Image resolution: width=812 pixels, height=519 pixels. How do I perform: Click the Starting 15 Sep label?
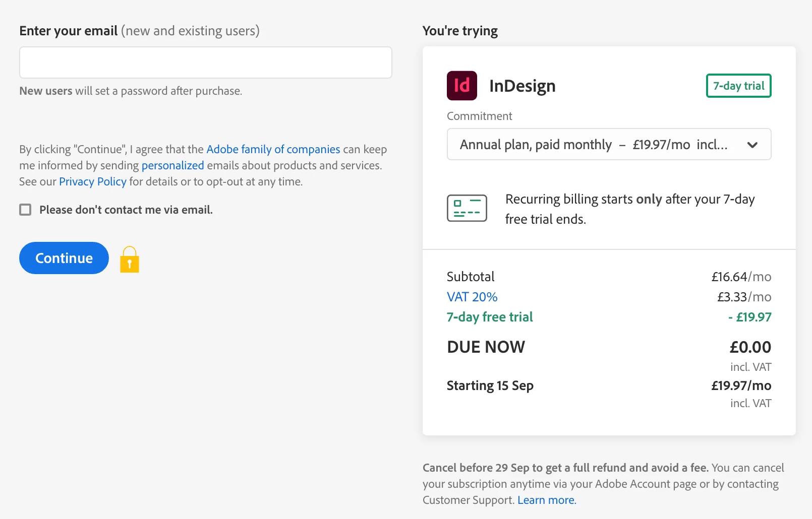click(490, 385)
